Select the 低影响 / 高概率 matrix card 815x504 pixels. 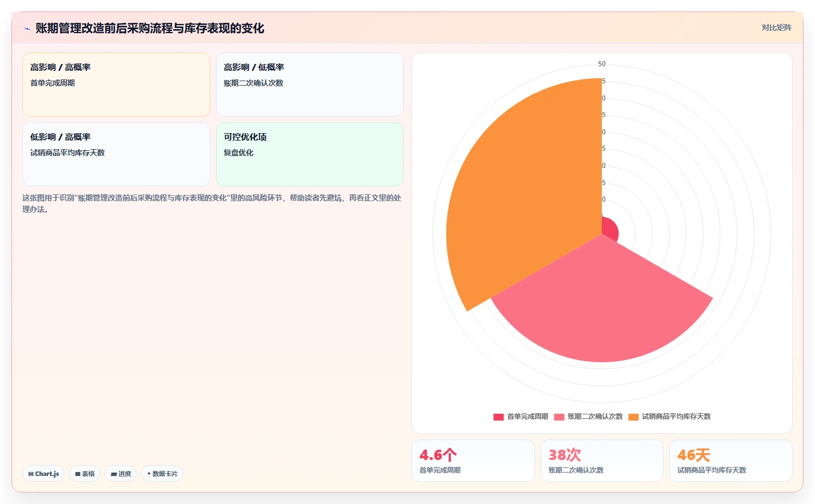(116, 154)
